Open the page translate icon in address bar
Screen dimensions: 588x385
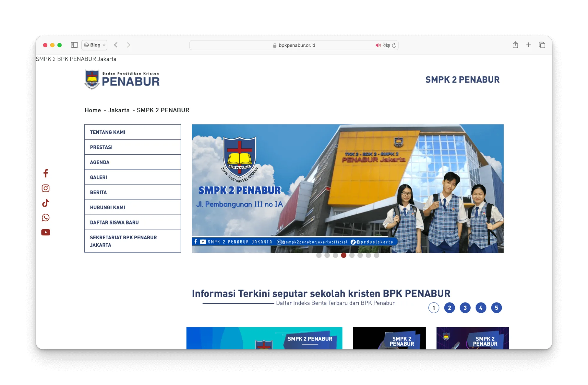tap(386, 45)
